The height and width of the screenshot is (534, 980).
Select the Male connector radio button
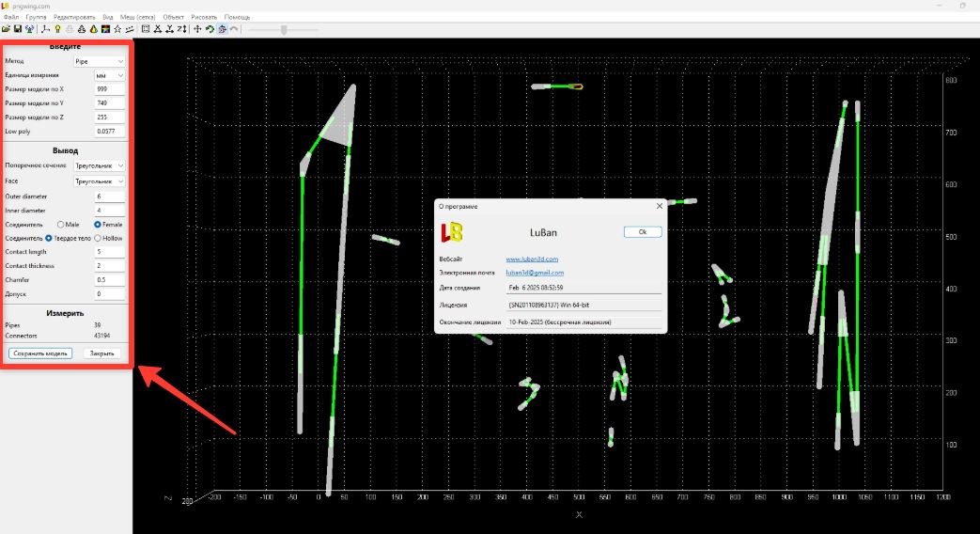[61, 225]
